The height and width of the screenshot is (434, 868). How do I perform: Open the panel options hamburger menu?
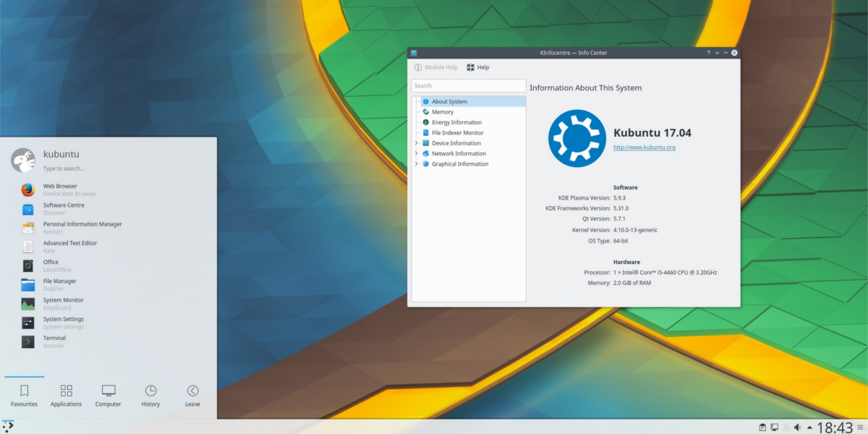(x=861, y=427)
